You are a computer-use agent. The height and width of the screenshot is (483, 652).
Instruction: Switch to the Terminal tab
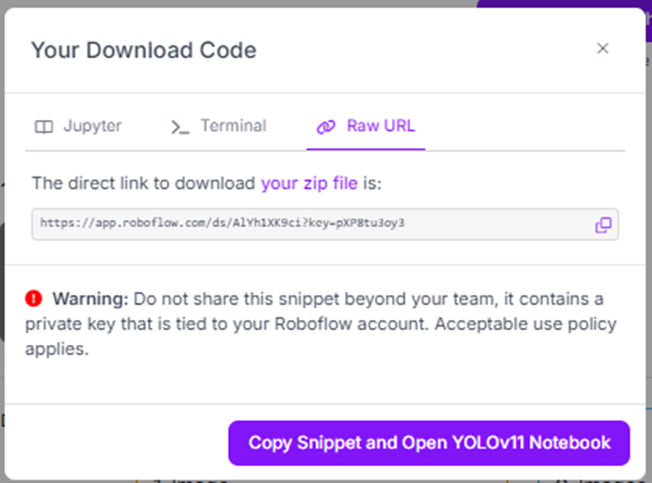218,126
